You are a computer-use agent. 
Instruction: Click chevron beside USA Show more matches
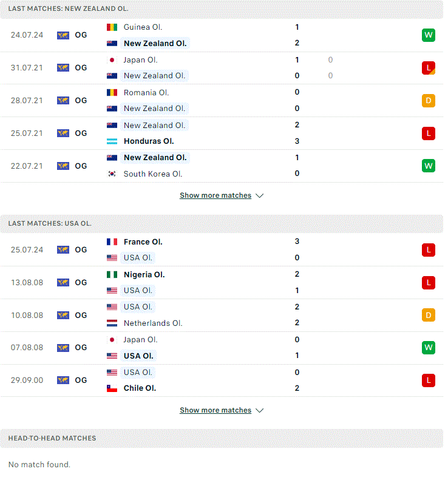[259, 410]
